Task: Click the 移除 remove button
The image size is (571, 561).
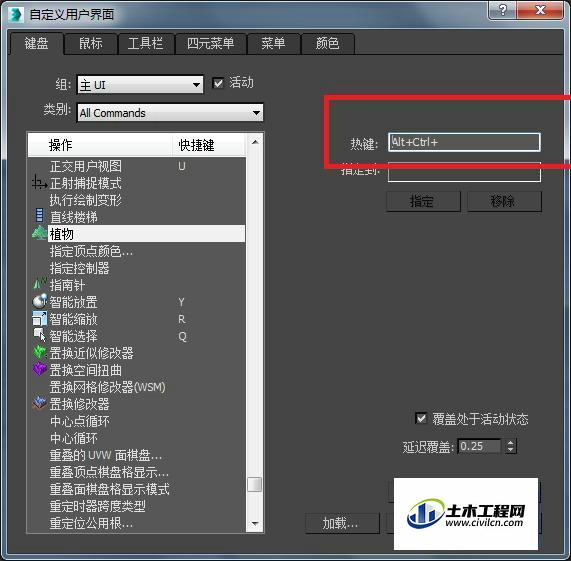Action: 504,201
